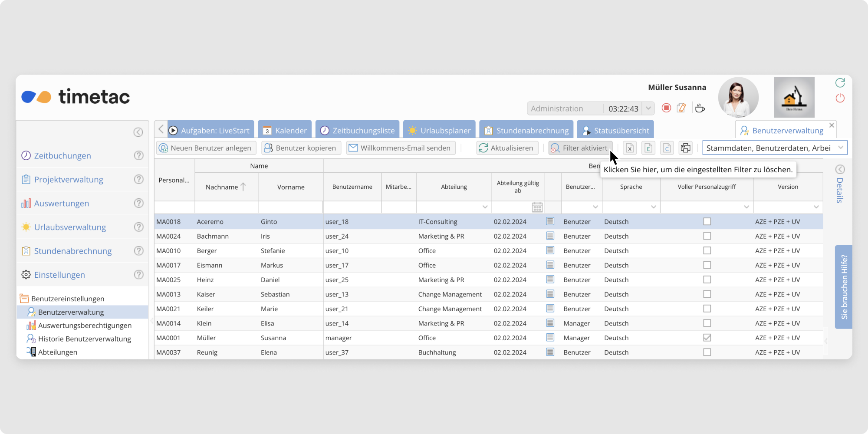Open the Administration task dropdown arrow
This screenshot has width=868, height=434.
point(648,108)
